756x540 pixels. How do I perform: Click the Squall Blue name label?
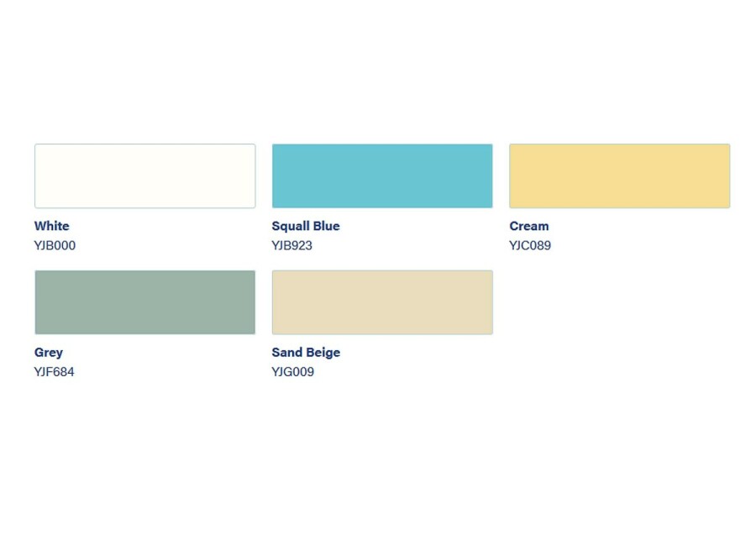[x=306, y=226]
